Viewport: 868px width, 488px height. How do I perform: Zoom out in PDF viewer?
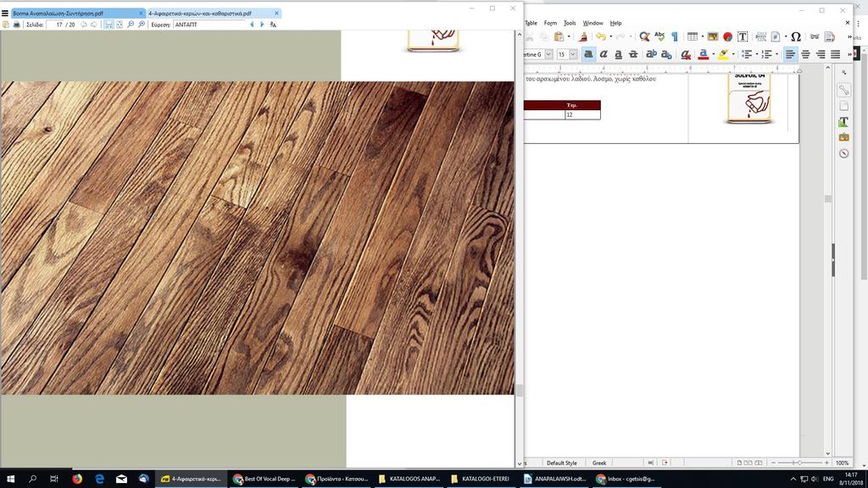pyautogui.click(x=131, y=25)
